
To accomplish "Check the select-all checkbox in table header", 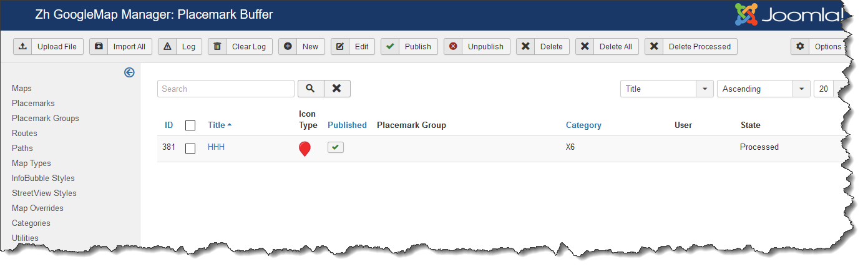I will click(190, 125).
